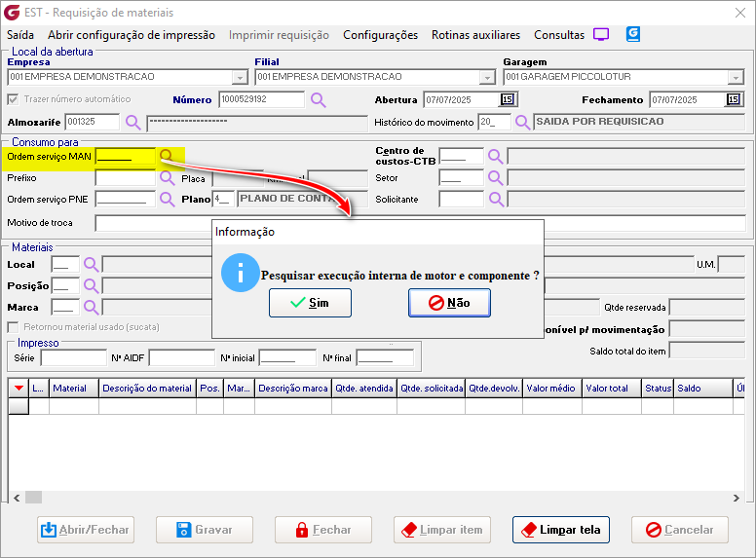Click the Nº final input field
Viewport: 756px width, 558px height.
(385, 358)
